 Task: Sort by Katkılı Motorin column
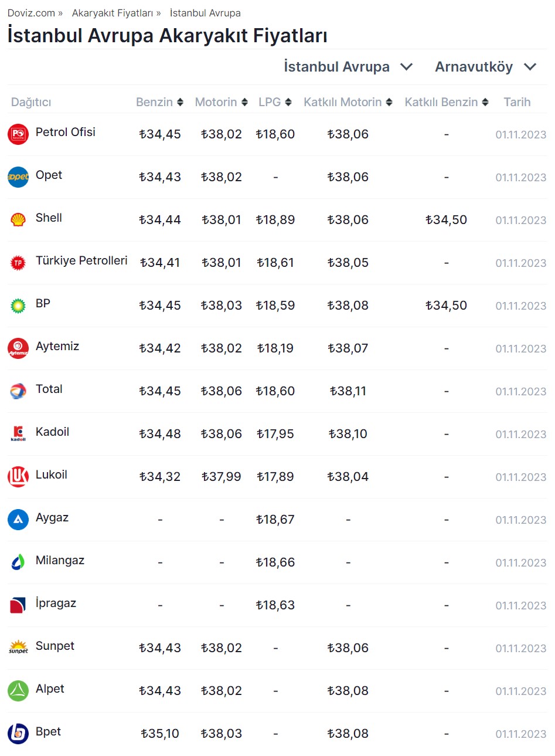pos(348,102)
